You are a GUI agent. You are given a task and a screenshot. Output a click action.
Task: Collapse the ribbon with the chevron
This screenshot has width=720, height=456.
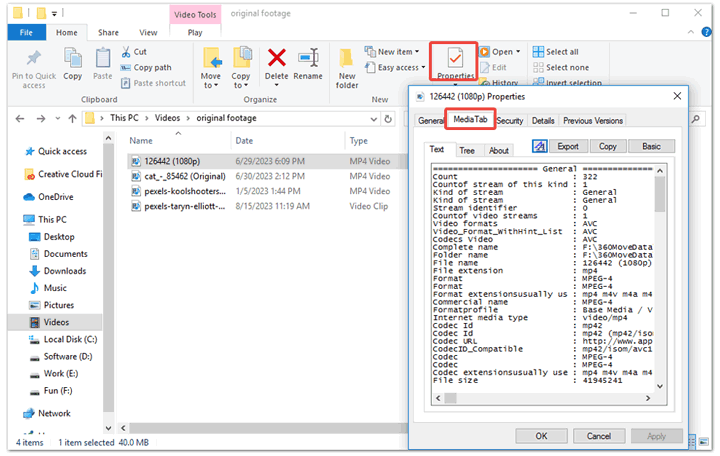pyautogui.click(x=691, y=32)
